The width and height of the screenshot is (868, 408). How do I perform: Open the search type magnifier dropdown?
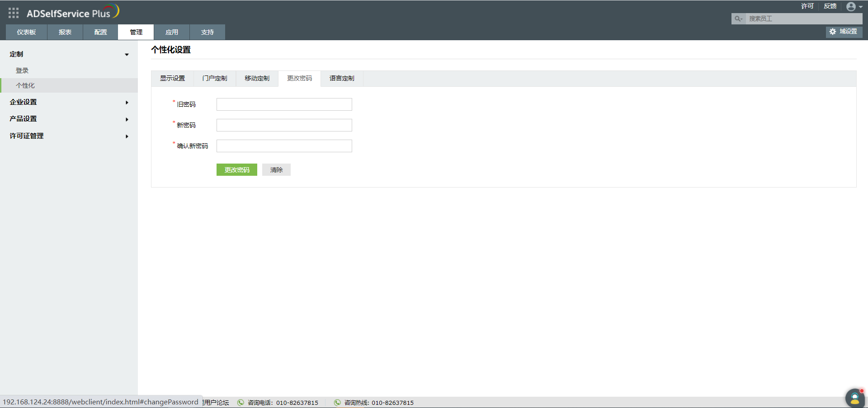[738, 19]
